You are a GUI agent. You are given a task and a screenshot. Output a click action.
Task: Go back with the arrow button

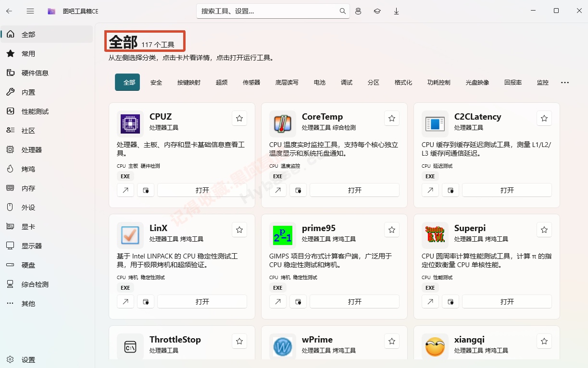(9, 11)
